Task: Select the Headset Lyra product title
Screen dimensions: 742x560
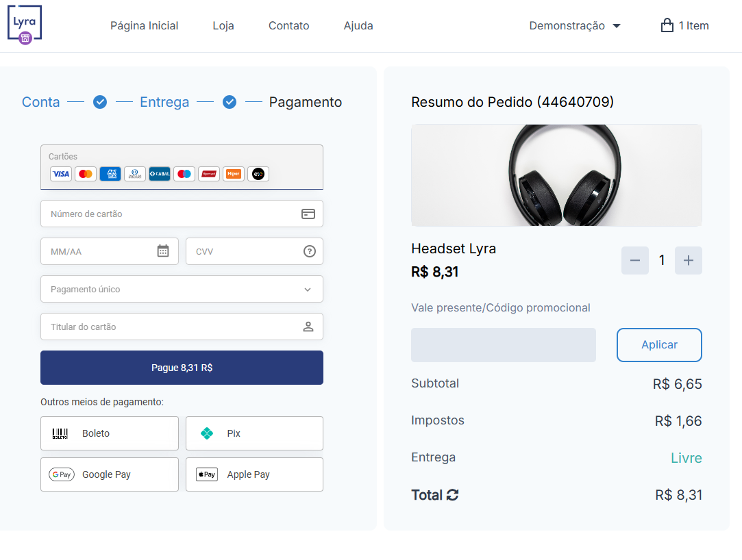Action: pyautogui.click(x=454, y=249)
